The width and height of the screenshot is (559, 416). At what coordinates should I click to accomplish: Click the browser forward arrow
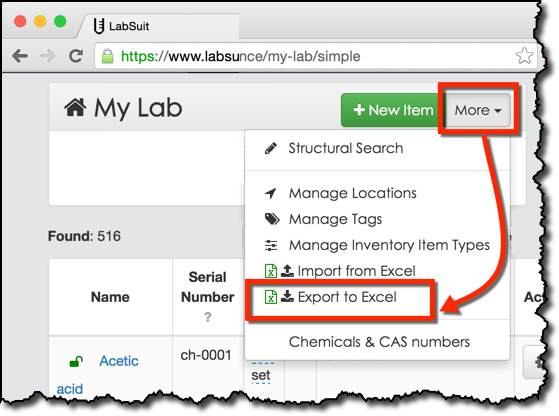[x=47, y=56]
